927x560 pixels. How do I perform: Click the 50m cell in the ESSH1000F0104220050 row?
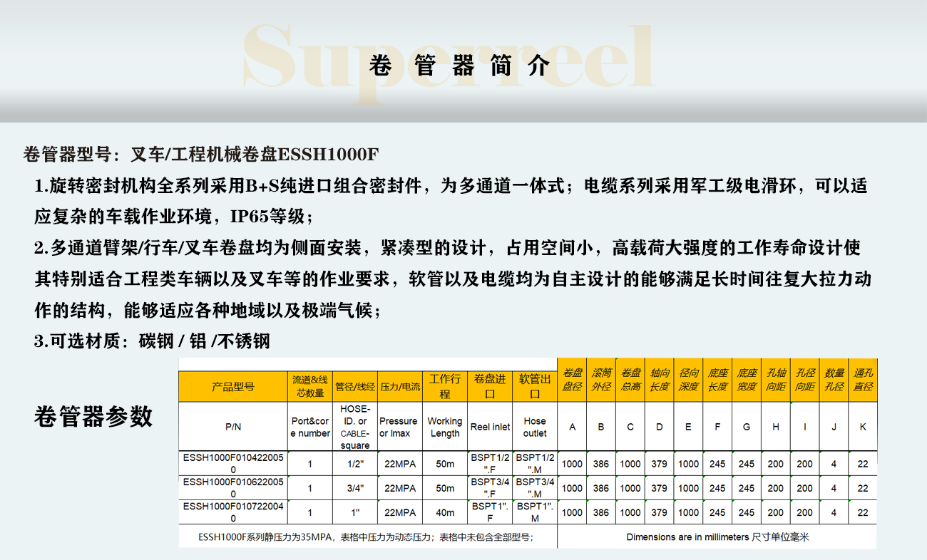click(x=444, y=464)
